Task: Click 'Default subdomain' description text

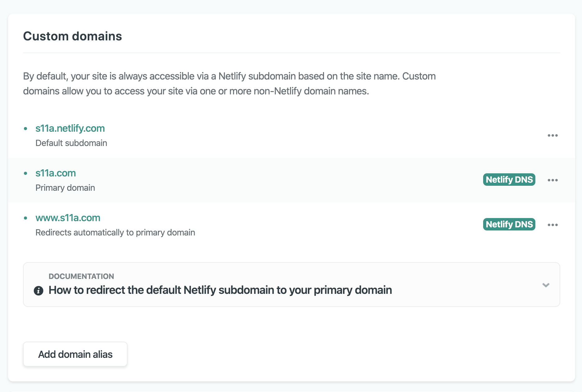Action: coord(71,143)
